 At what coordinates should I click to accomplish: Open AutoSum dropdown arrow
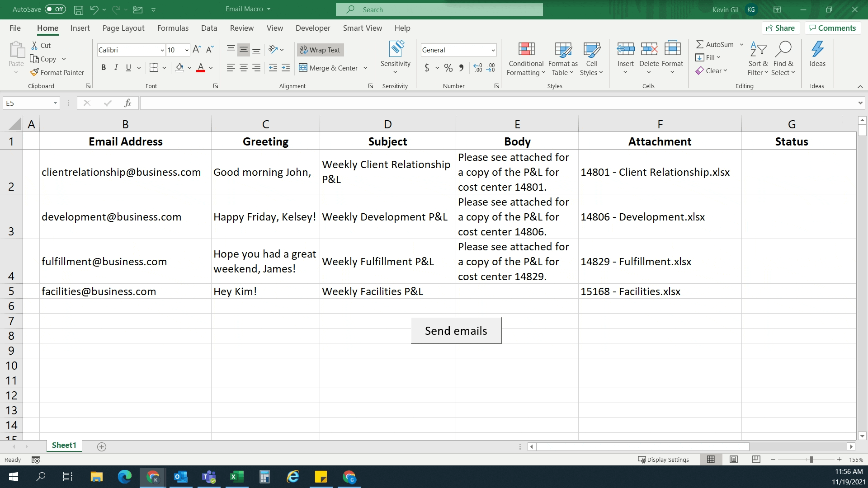(741, 44)
